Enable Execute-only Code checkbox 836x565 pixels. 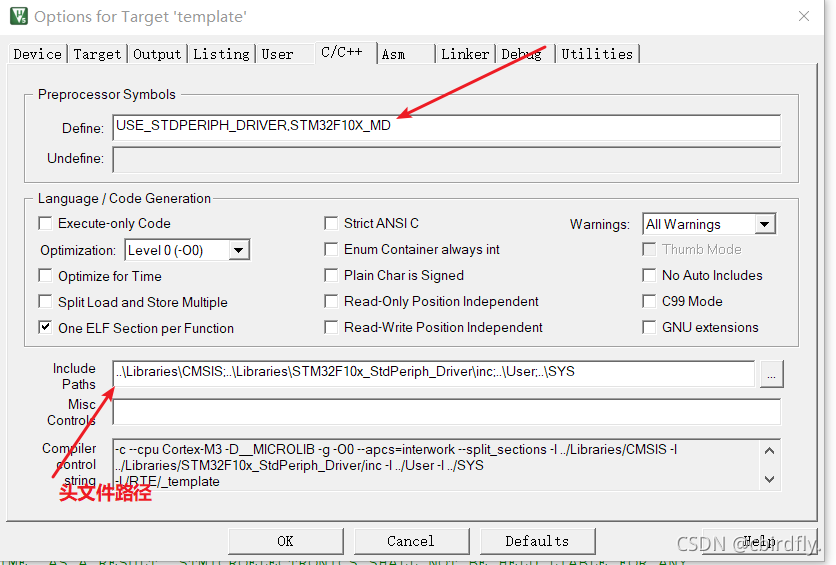coord(45,223)
